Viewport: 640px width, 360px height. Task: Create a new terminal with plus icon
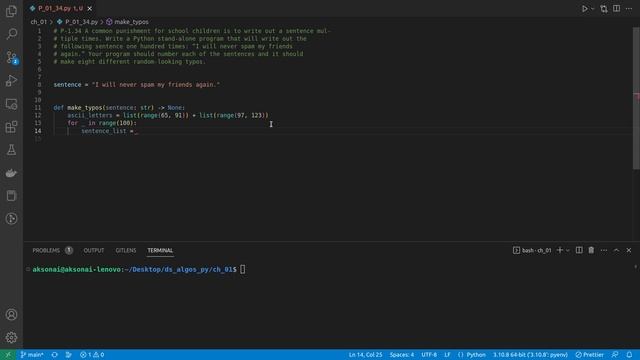pos(560,250)
